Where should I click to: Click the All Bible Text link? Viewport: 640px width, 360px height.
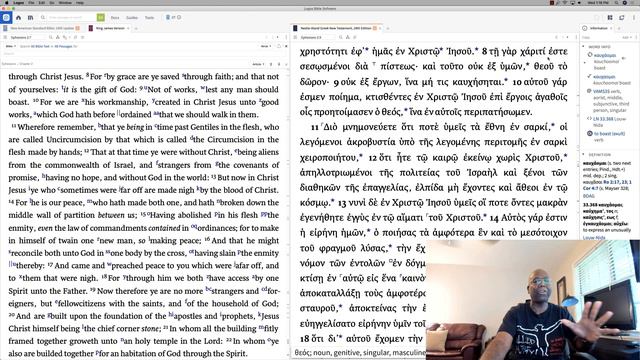tap(40, 46)
